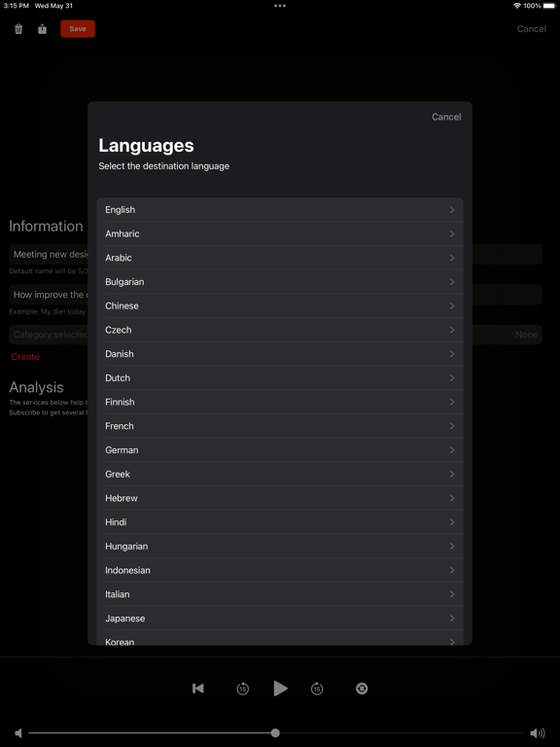Pick Arabic in the language list
This screenshot has width=560, height=747.
[x=280, y=258]
